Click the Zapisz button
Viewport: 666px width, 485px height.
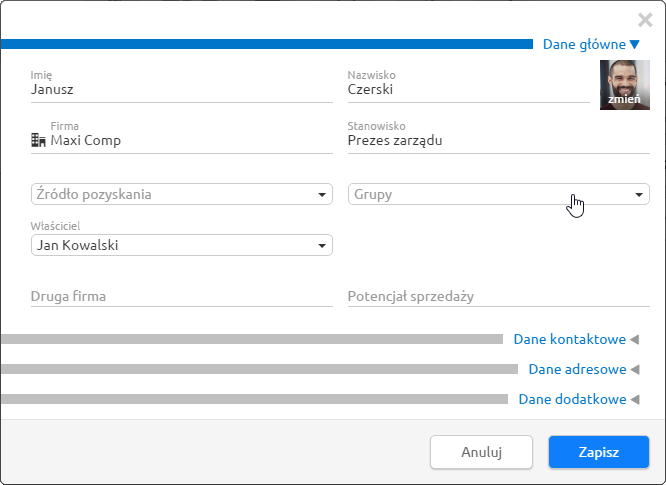[x=598, y=452]
